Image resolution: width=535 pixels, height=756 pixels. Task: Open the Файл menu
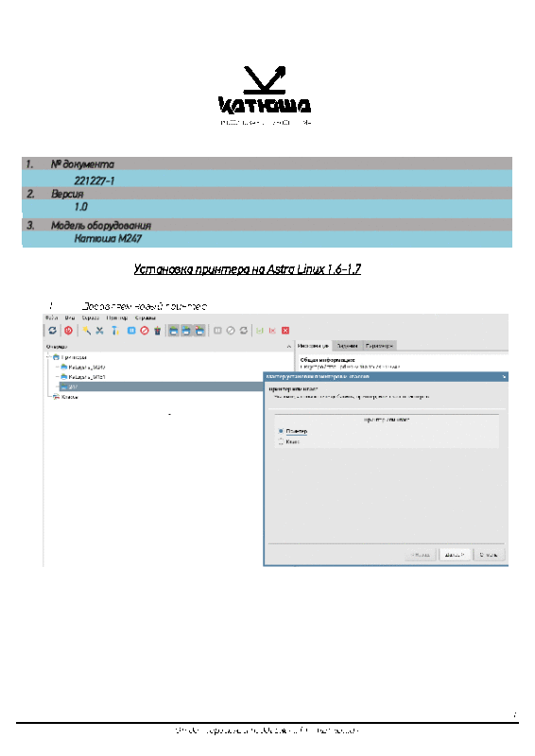tap(51, 318)
